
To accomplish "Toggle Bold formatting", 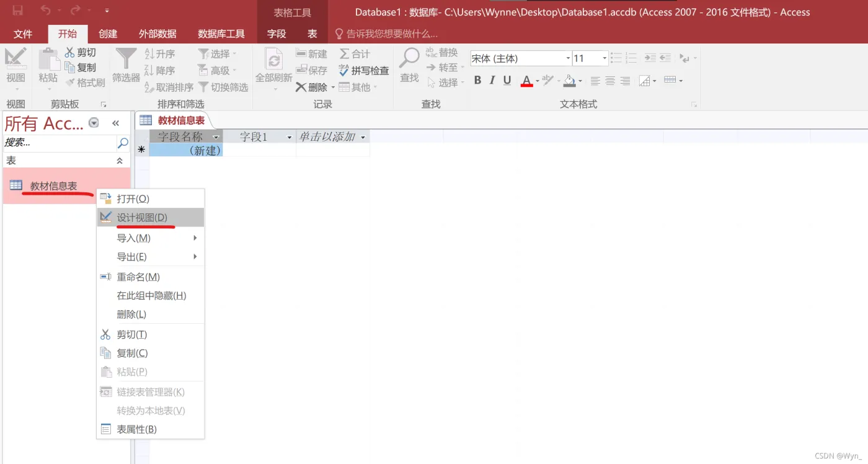I will coord(477,80).
